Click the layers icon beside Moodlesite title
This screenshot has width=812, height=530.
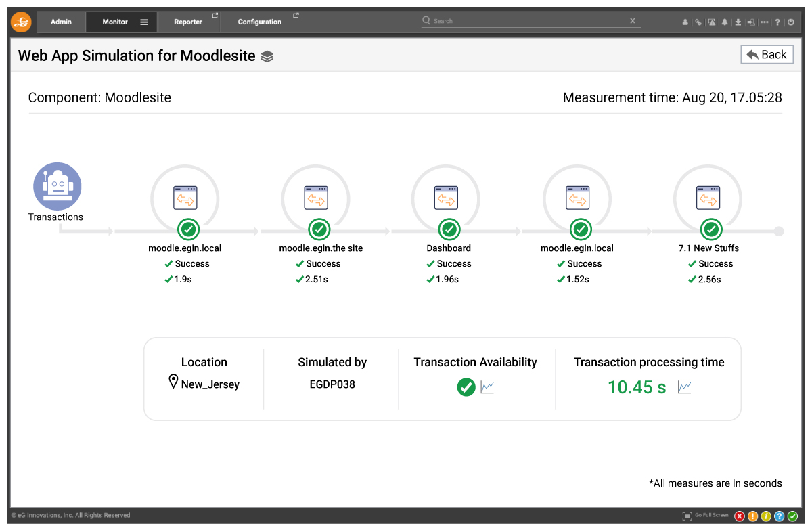[267, 57]
